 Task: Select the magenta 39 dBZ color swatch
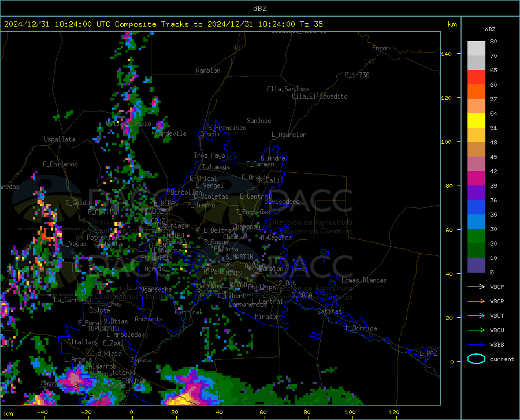(x=476, y=179)
